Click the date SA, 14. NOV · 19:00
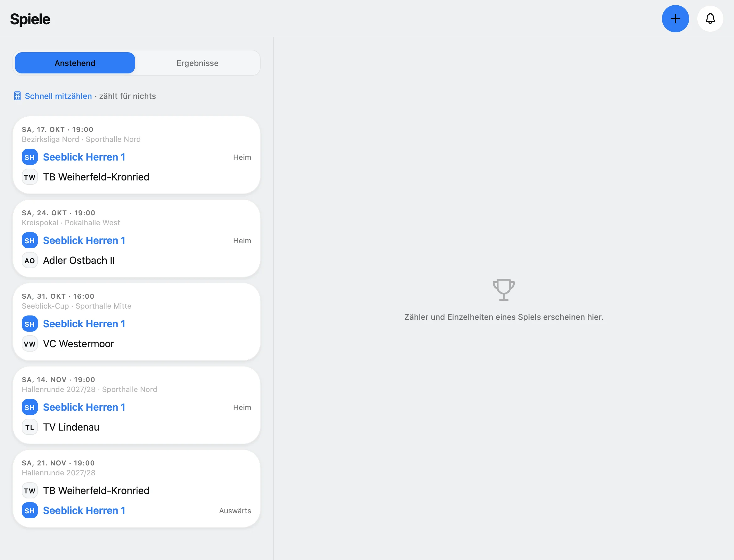The width and height of the screenshot is (734, 560). tap(58, 379)
